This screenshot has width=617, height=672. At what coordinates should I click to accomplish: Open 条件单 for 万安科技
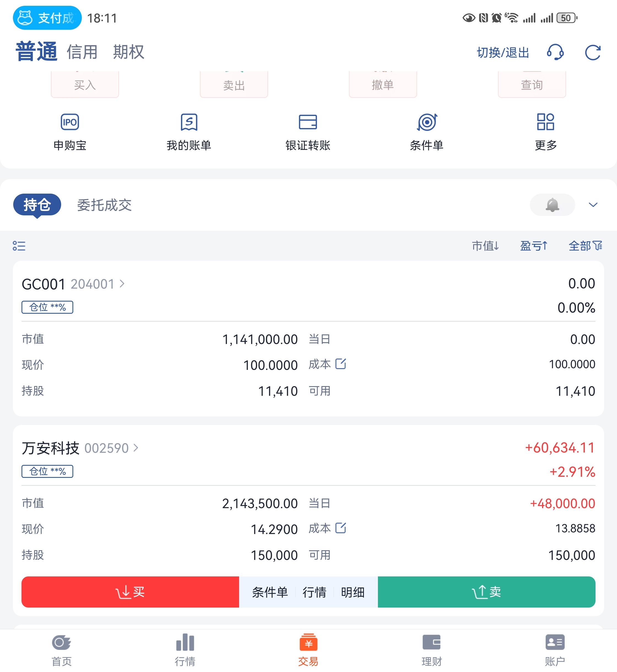point(270,592)
